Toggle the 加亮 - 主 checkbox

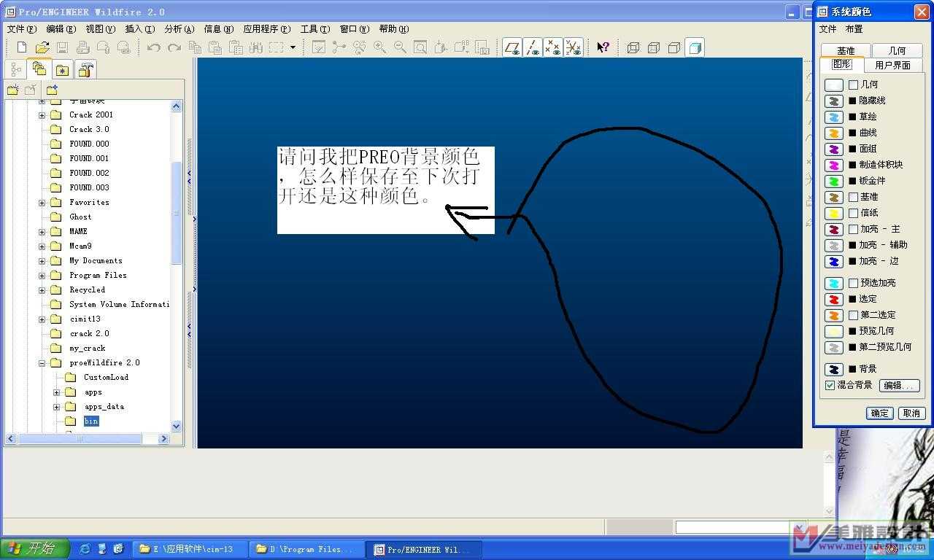[x=853, y=229]
